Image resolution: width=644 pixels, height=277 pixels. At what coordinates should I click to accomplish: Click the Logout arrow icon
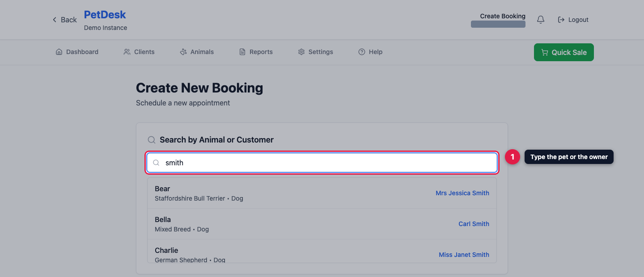click(561, 20)
